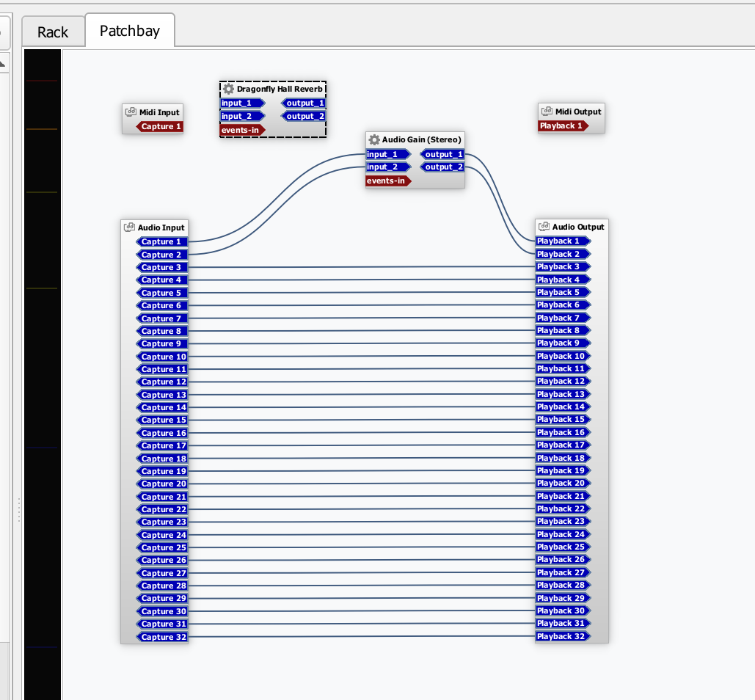Click the Audio Input device icon
Viewport: 755px width, 700px height.
[129, 227]
